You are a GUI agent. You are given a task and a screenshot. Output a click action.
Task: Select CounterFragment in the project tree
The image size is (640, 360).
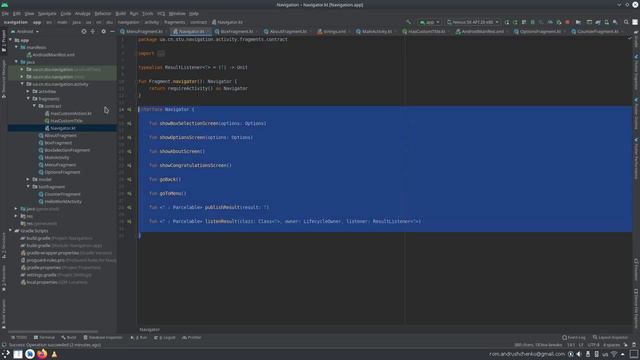pyautogui.click(x=62, y=194)
